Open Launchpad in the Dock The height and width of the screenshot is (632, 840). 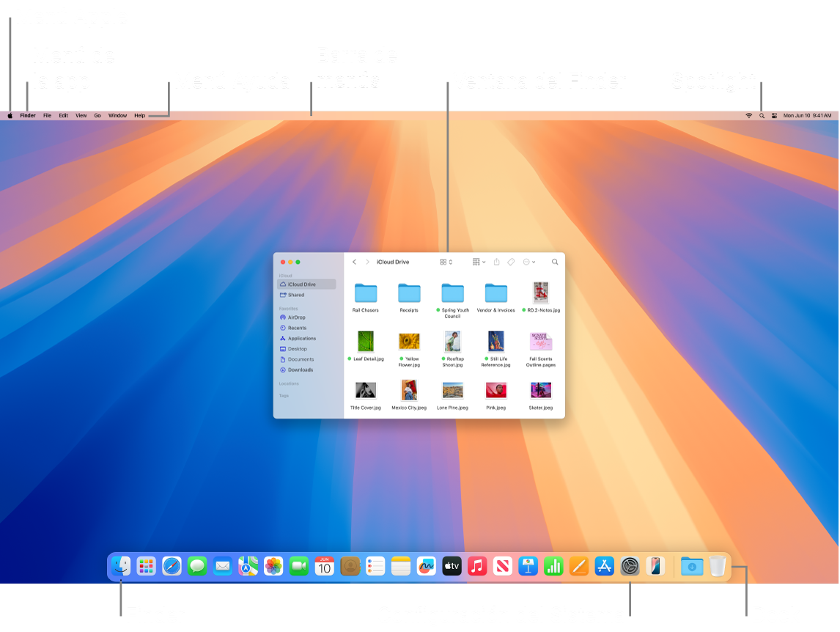tap(147, 566)
